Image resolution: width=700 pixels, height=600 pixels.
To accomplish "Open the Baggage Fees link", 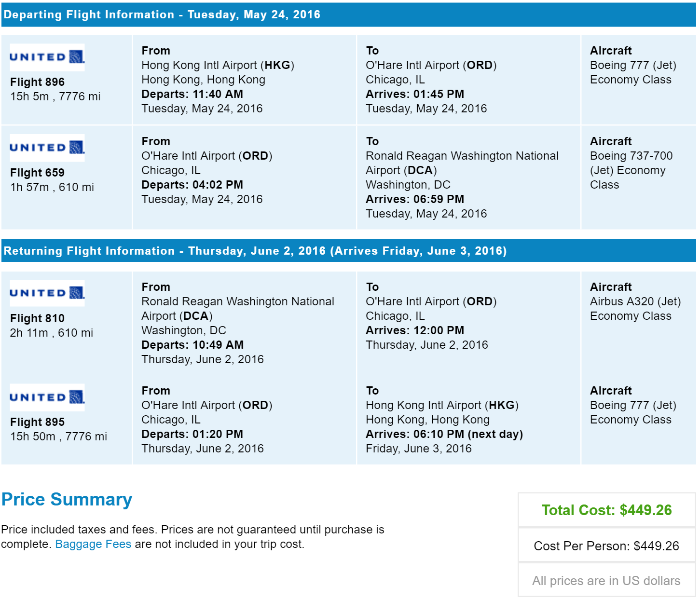I will (93, 544).
